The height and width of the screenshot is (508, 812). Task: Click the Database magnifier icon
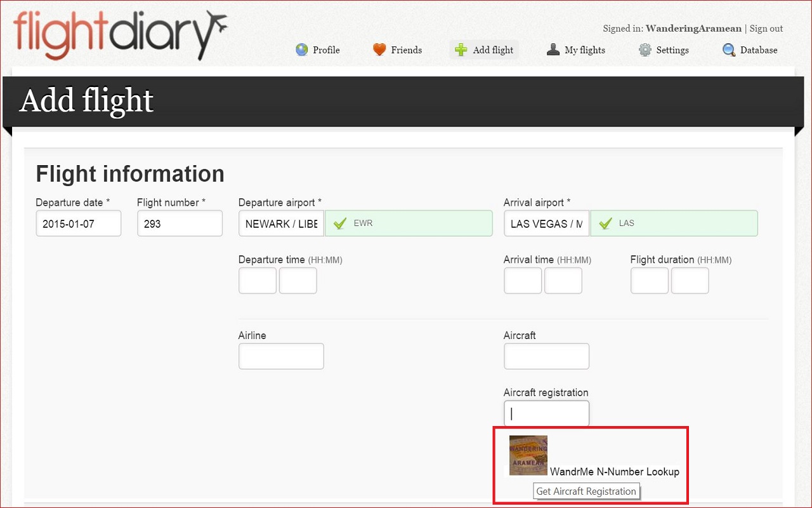pos(729,50)
